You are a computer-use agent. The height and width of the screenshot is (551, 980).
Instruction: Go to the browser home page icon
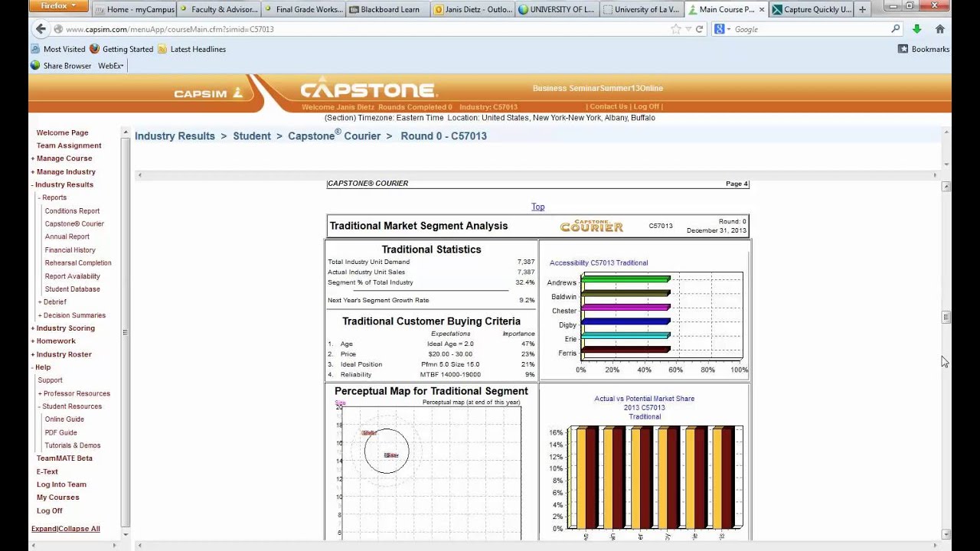pos(940,29)
